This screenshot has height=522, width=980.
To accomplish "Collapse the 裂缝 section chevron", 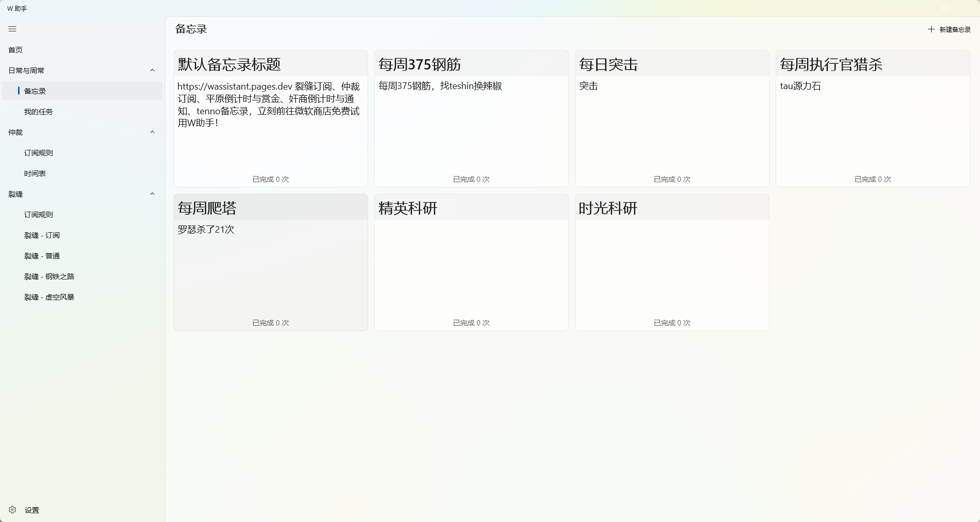I will (x=152, y=194).
